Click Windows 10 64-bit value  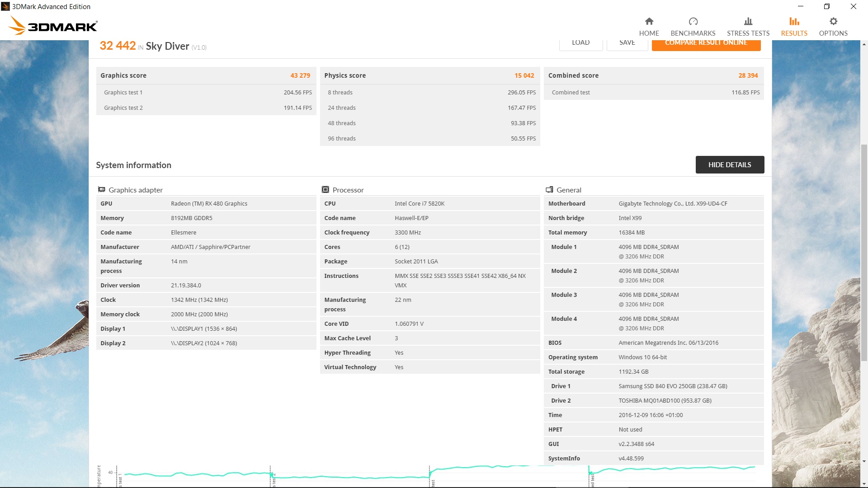643,357
